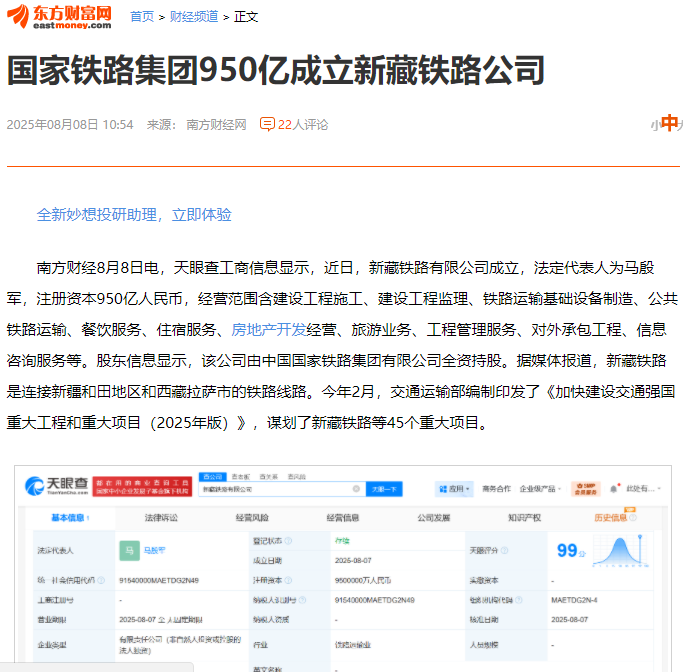Click 商务合作 in the Tianyancha header

click(496, 489)
